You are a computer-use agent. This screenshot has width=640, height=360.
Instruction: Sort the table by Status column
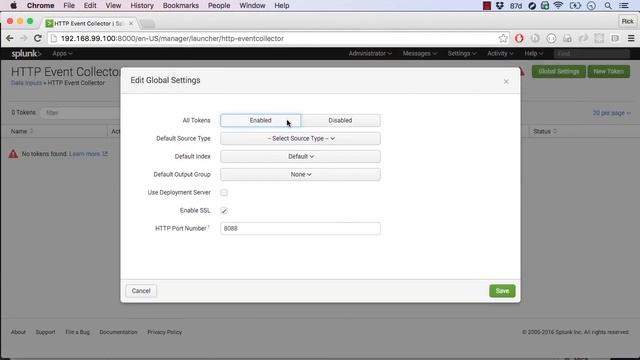(545, 131)
